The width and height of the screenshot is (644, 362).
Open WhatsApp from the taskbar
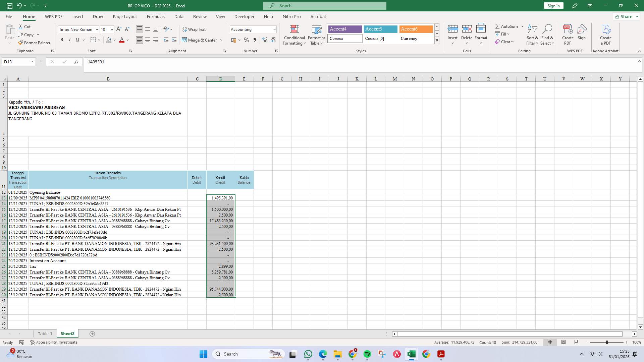point(308,354)
